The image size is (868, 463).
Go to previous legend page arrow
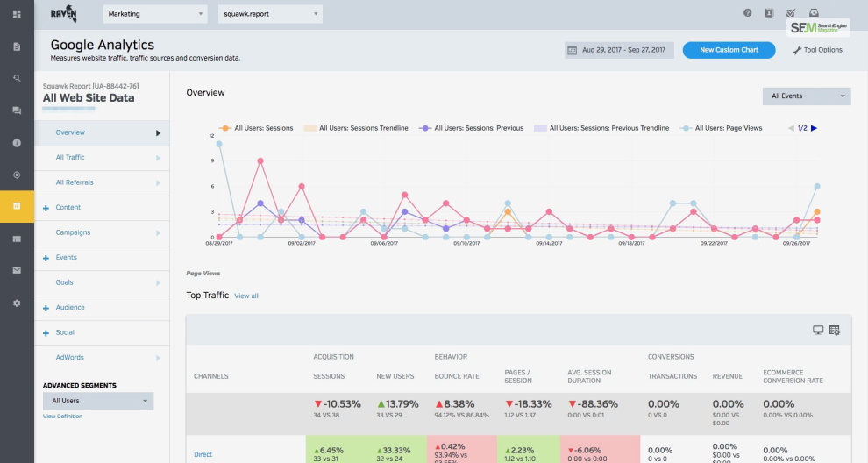(791, 128)
